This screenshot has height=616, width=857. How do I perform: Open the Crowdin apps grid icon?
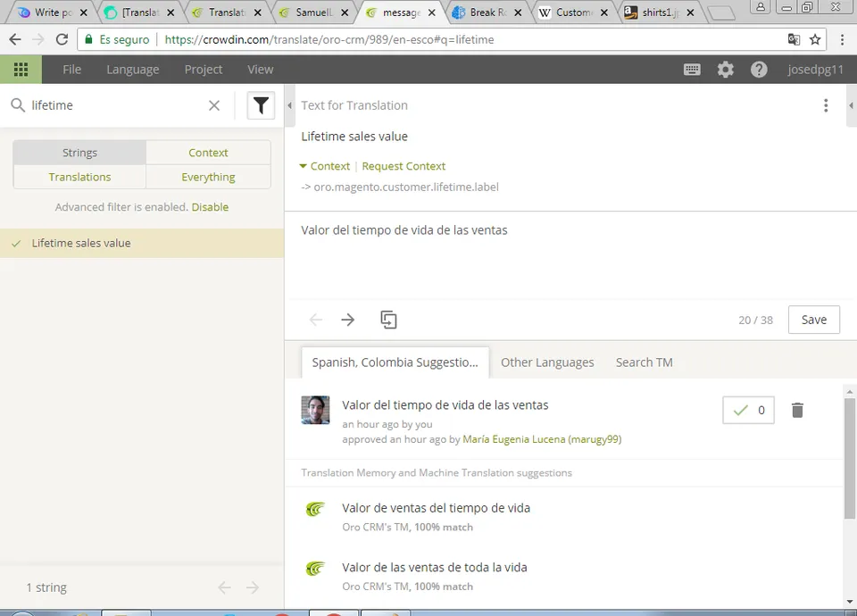[x=21, y=70]
